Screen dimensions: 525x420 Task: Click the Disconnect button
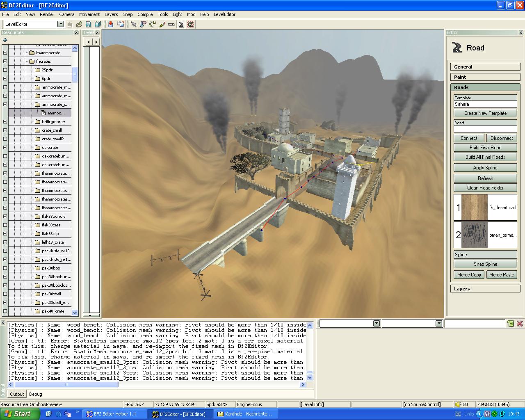tap(502, 138)
